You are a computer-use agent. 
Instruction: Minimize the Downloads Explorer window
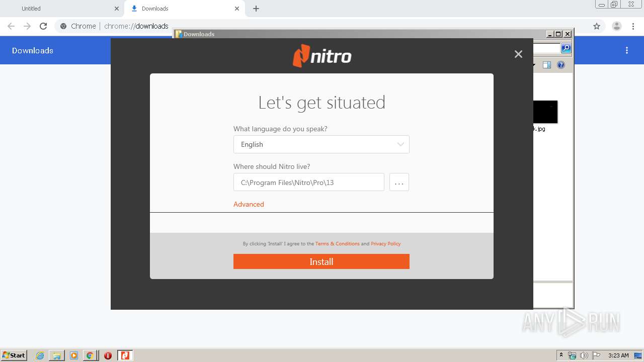point(550,34)
